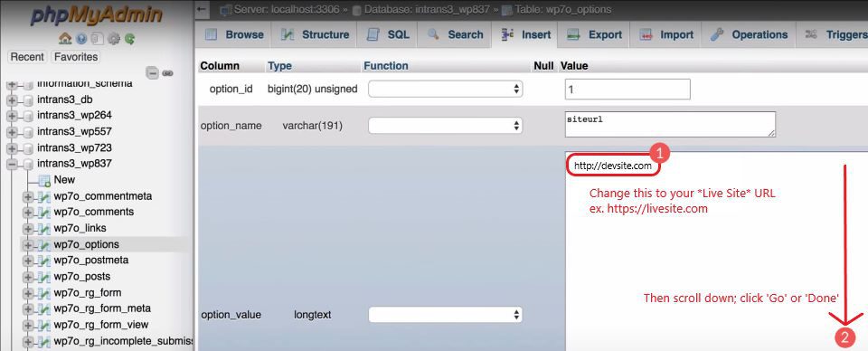This screenshot has height=351, width=868.
Task: Collapse the intrans3_wp837 database node
Action: pyautogui.click(x=12, y=164)
